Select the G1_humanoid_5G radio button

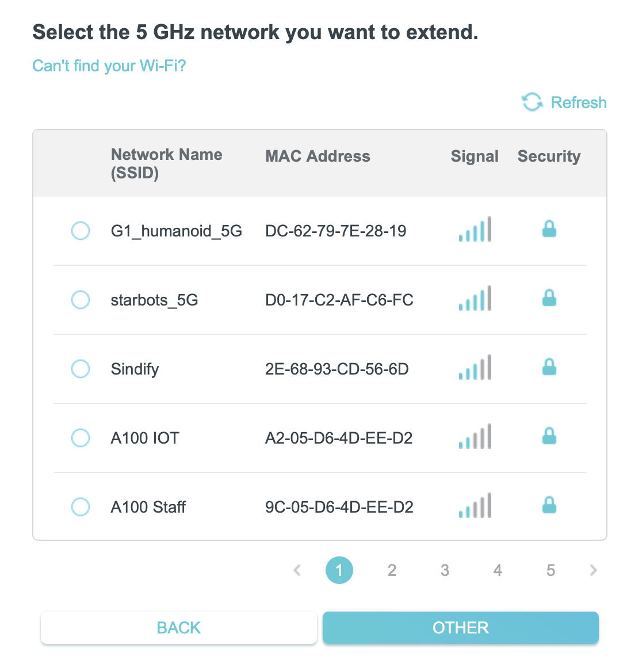point(81,231)
